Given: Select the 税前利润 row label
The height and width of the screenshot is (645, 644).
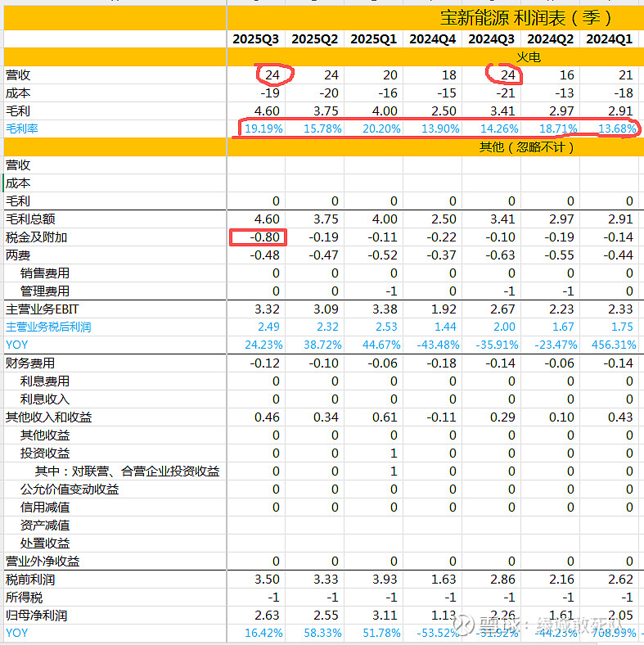Looking at the screenshot, I should (x=30, y=580).
